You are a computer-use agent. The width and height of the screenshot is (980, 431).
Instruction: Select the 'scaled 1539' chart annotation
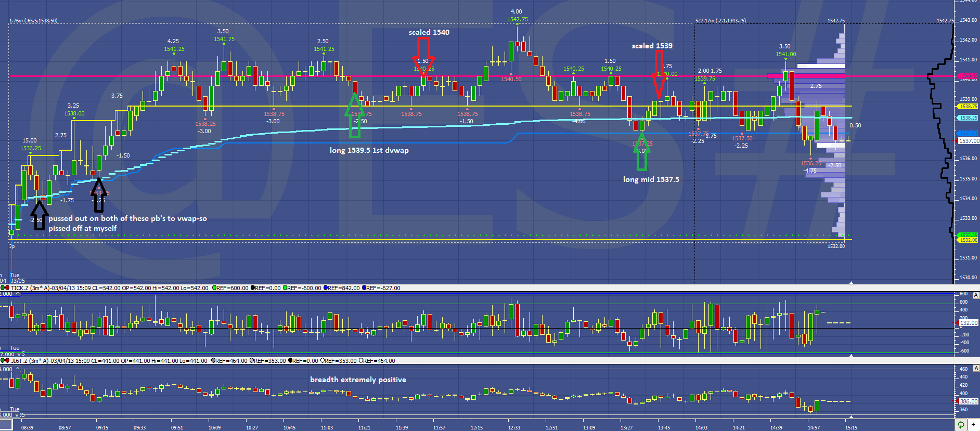[x=652, y=46]
